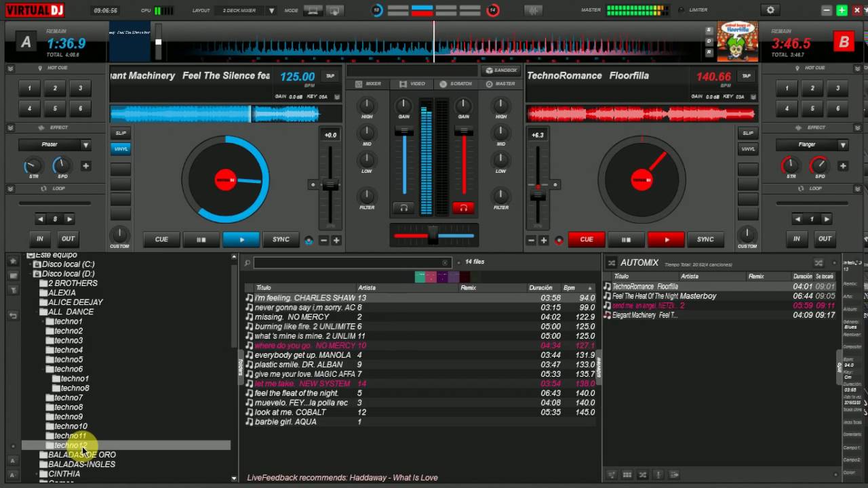Click the waveform display icon in top bar
The width and height of the screenshot is (868, 488).
[534, 10]
